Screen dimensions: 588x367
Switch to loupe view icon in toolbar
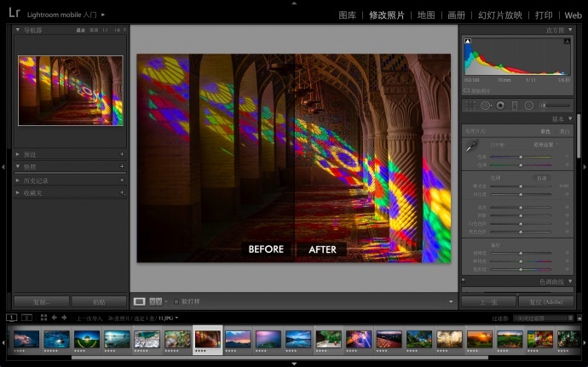(x=139, y=301)
